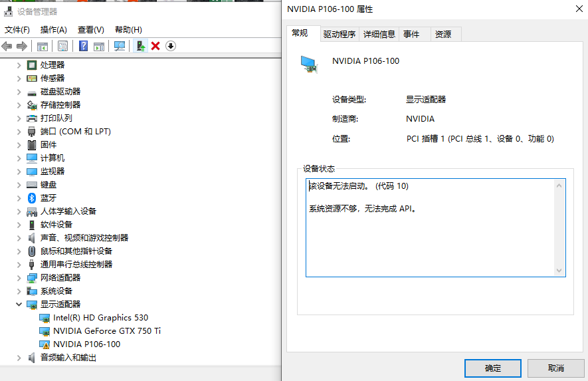The width and height of the screenshot is (588, 381).
Task: Click the 蓝牙 tree label
Action: coord(49,198)
